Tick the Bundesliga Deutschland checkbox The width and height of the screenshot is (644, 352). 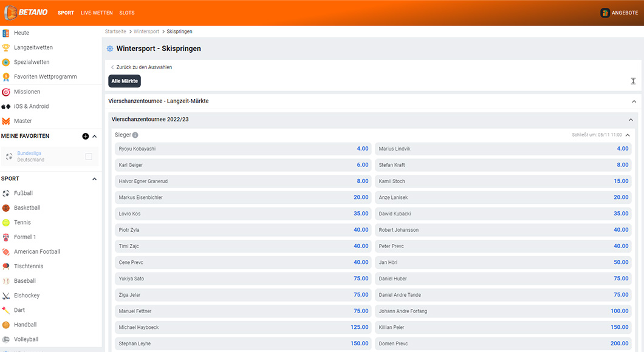point(89,157)
